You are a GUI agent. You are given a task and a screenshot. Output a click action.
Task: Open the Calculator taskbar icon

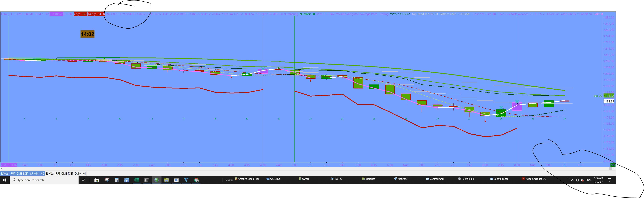click(x=116, y=180)
